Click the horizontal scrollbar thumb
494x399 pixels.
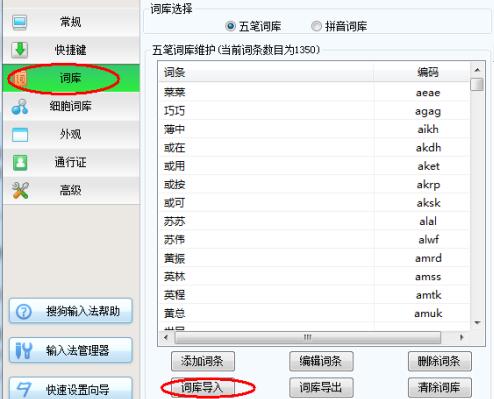[308, 337]
